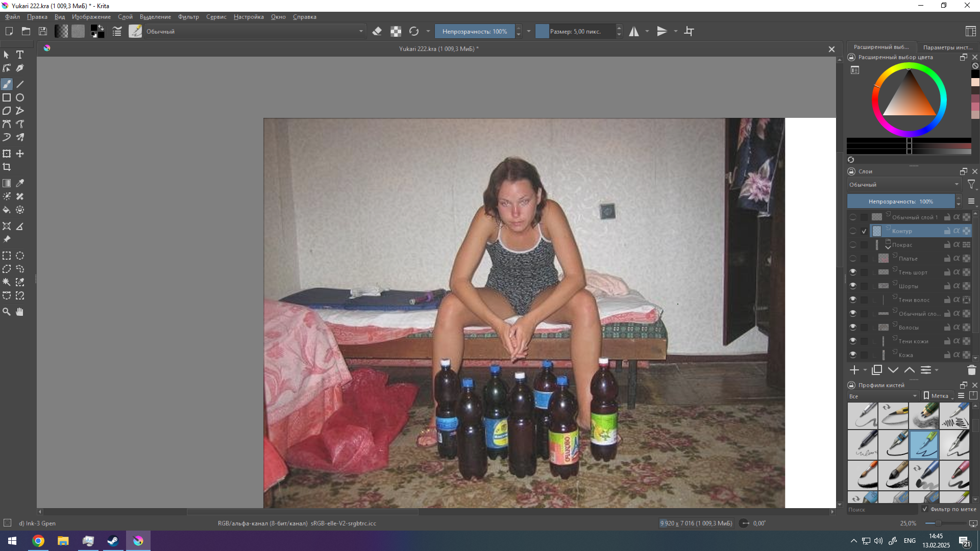Screen dimensions: 980x551
Task: Click the Непрозрачность 100% slider in toolbar
Action: 474,31
